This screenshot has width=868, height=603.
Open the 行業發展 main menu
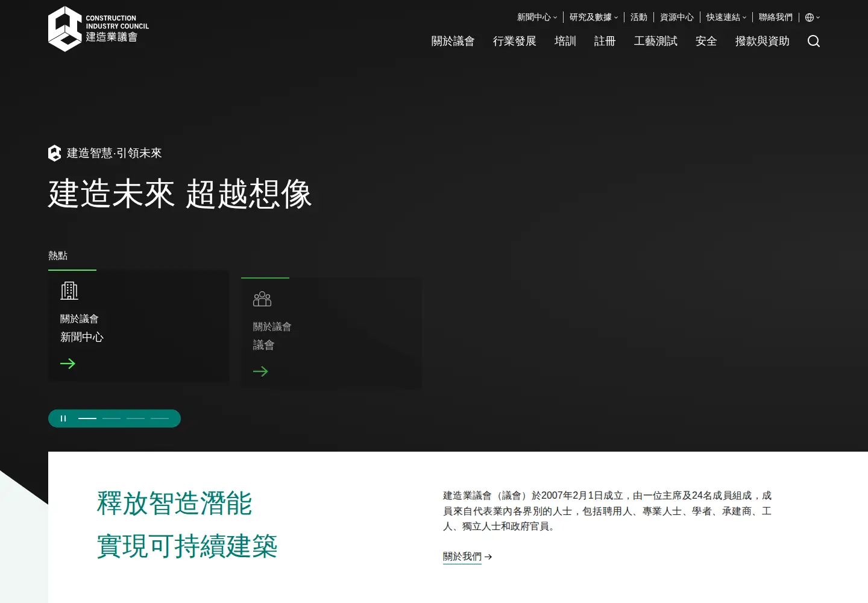tap(515, 41)
